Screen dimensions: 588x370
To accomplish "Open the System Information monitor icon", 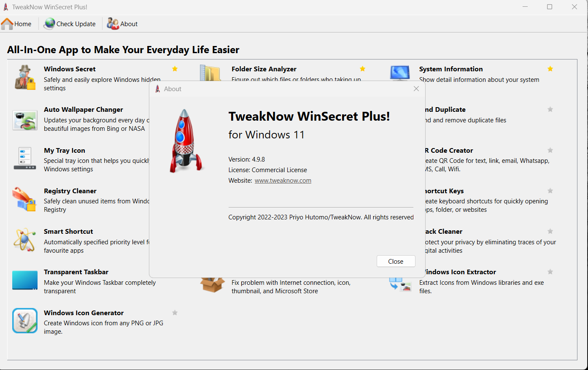I will click(400, 73).
